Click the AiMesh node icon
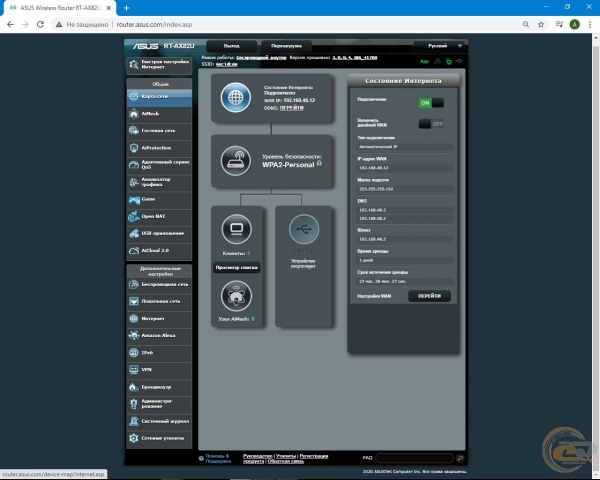This screenshot has width=600, height=480. pos(236,296)
